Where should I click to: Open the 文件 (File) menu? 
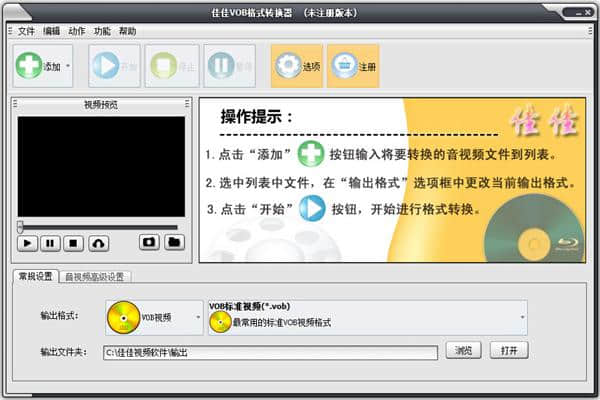26,31
